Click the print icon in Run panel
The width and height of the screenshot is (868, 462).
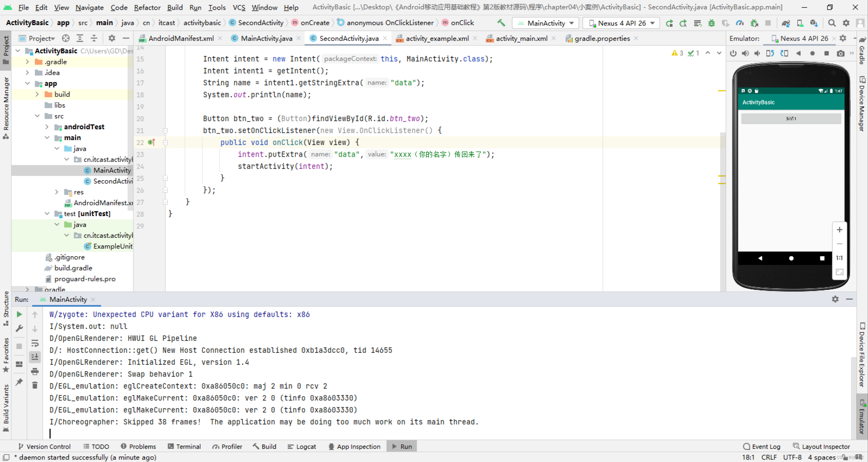pyautogui.click(x=35, y=371)
